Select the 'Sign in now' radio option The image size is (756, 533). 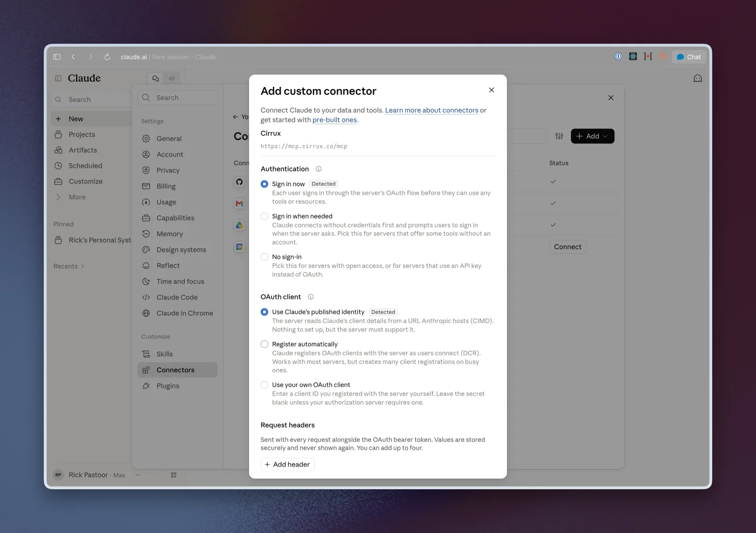[265, 184]
